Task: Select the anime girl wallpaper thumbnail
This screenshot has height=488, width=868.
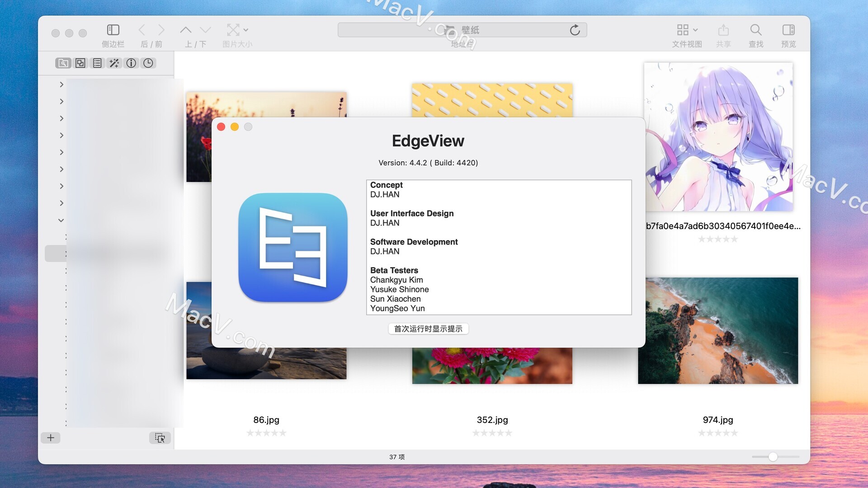Action: pos(718,137)
